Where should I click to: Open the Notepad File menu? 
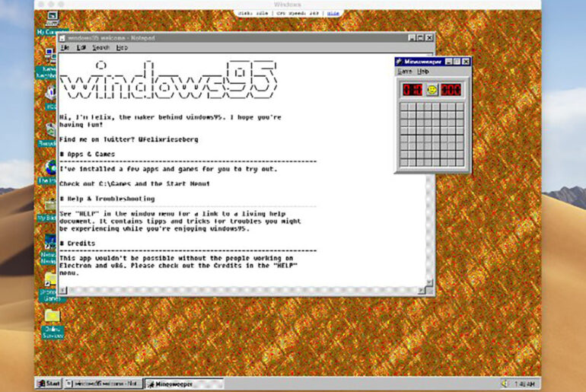[x=65, y=47]
